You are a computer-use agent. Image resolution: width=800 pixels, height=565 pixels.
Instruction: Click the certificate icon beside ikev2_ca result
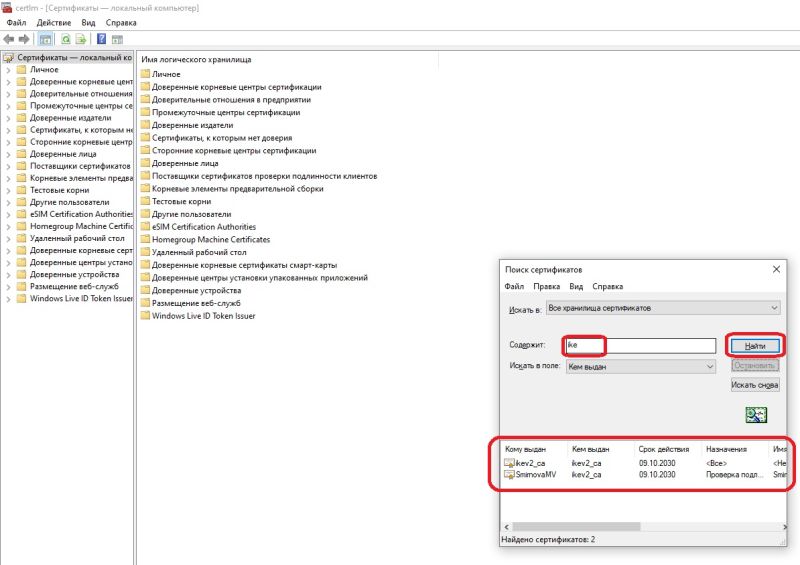509,463
